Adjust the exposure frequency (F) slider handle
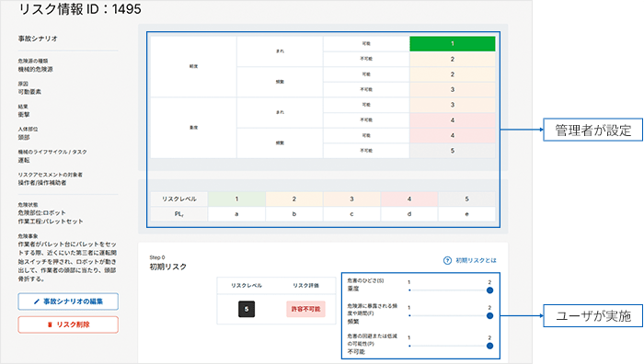The width and height of the screenshot is (644, 364). 489,316
